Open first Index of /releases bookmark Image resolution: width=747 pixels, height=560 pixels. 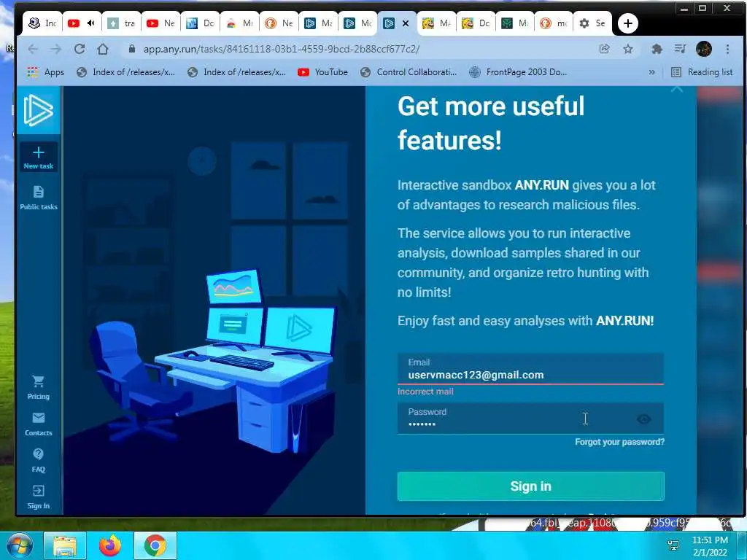(125, 72)
